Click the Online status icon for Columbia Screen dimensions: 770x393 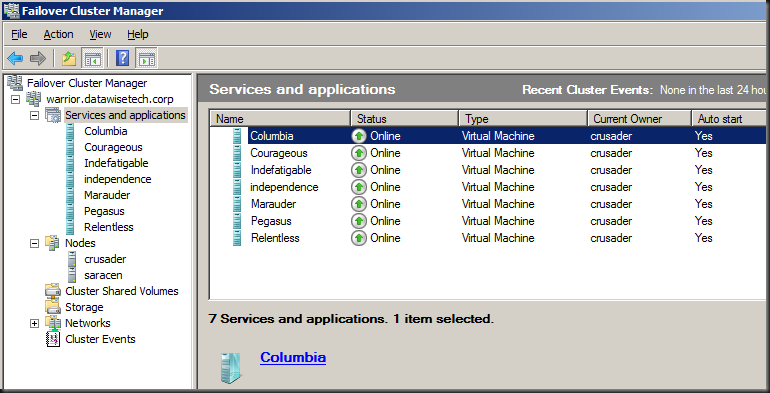point(359,136)
